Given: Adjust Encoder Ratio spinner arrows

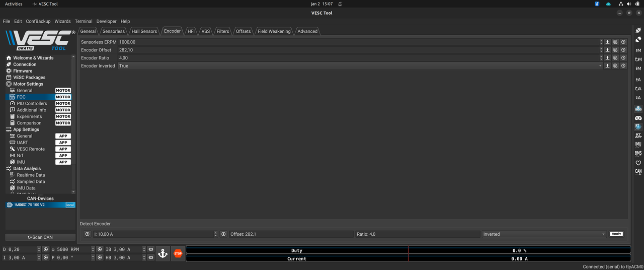Looking at the screenshot, I should pos(601,58).
